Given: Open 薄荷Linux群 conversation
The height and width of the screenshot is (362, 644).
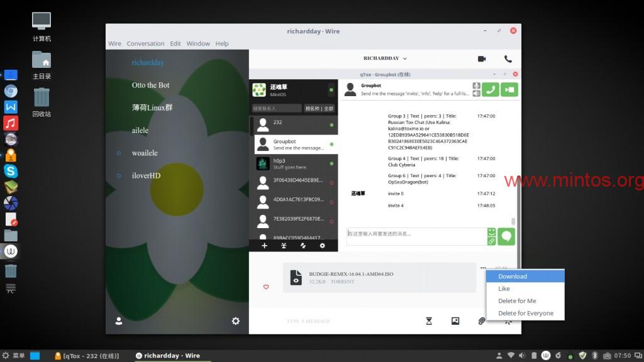Looking at the screenshot, I should point(152,107).
